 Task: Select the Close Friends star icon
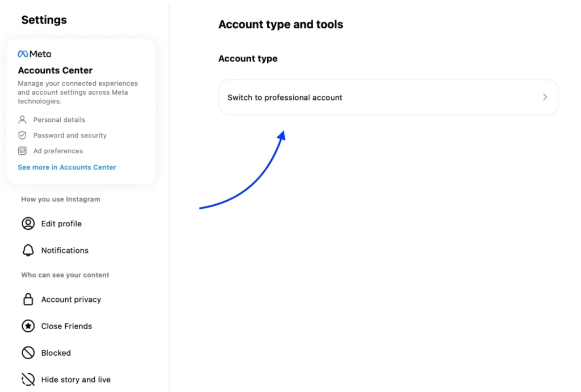(x=28, y=326)
